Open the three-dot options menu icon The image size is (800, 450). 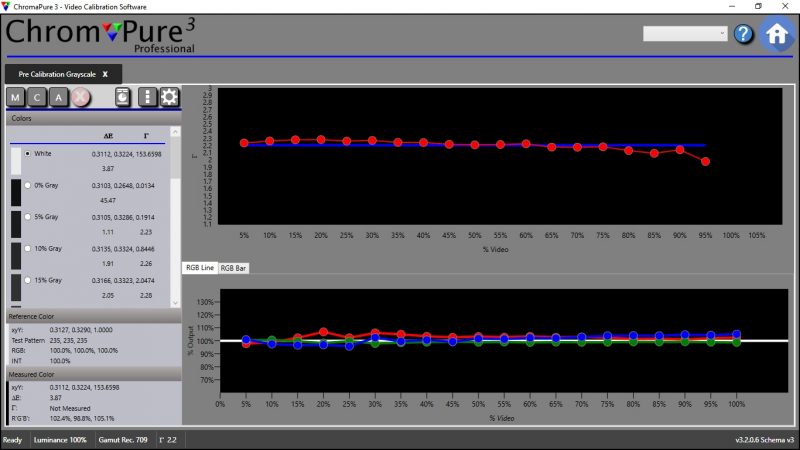148,97
